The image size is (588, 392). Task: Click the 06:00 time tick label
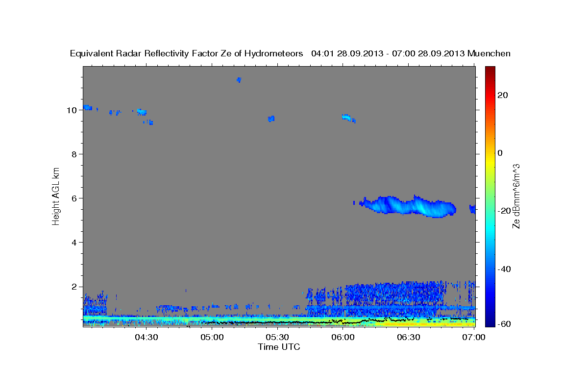pos(343,337)
